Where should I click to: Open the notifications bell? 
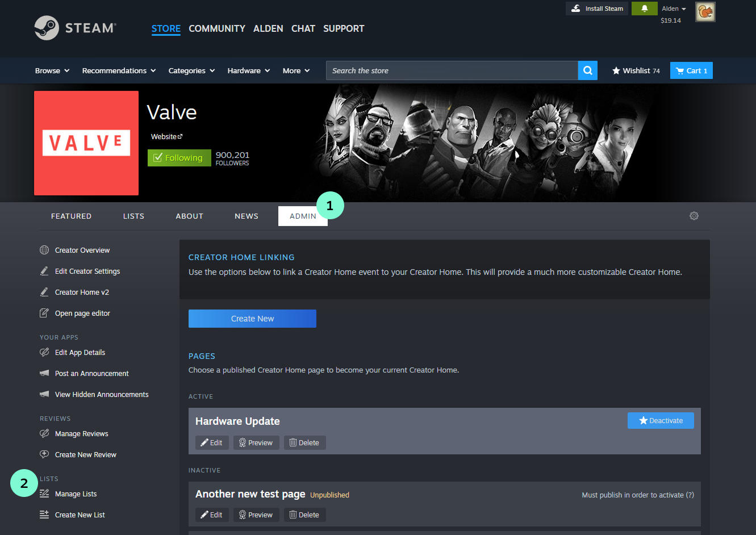click(x=645, y=9)
